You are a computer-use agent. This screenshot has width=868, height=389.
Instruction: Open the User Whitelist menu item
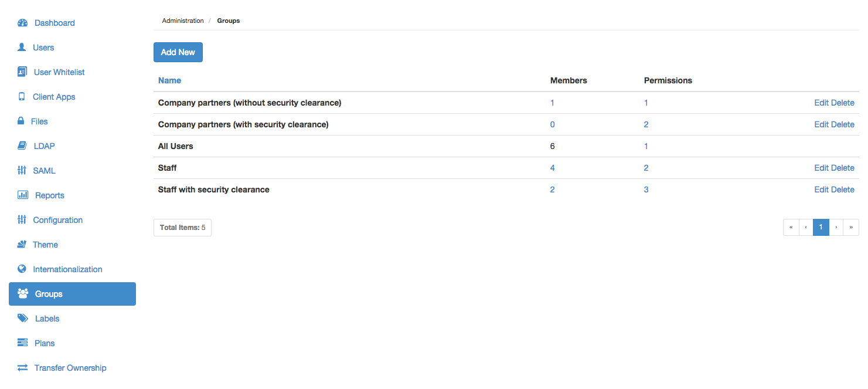pos(59,72)
